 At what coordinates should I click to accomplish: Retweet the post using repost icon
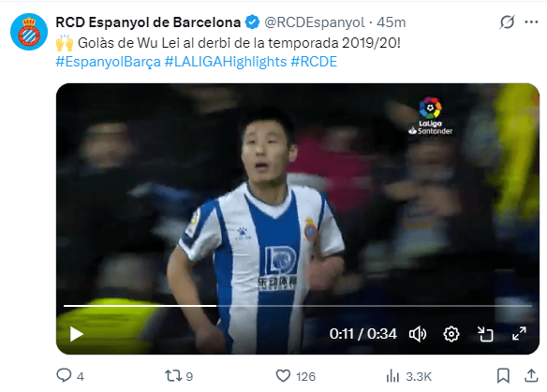point(173,376)
